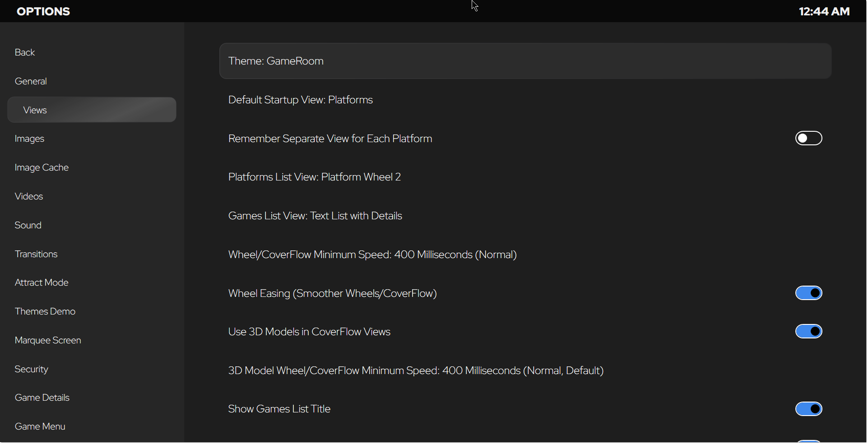Change the Theme: GameRoom setting
This screenshot has height=444, width=868.
point(525,61)
